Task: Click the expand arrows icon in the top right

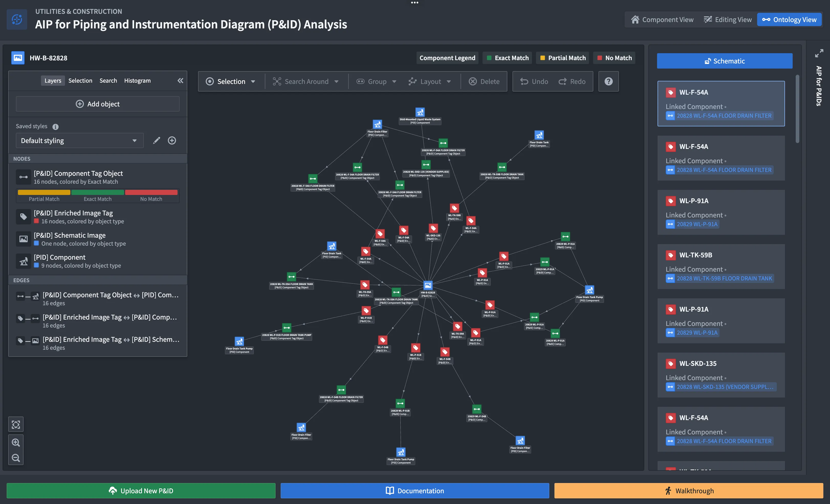Action: pyautogui.click(x=819, y=53)
